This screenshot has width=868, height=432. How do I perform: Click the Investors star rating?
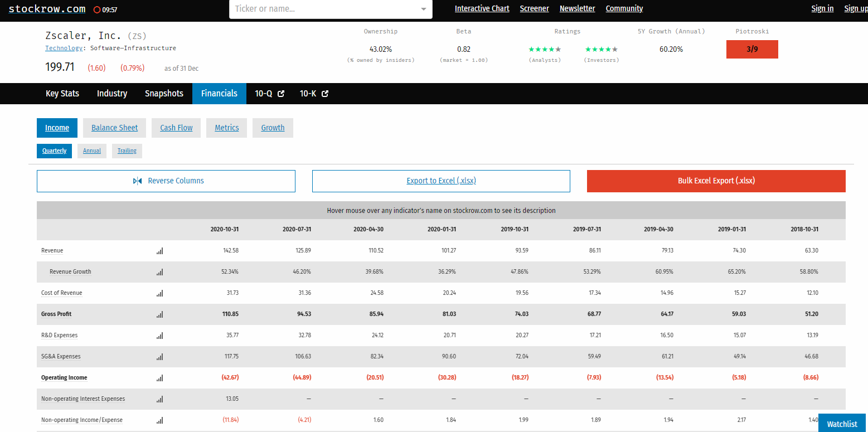pyautogui.click(x=601, y=49)
